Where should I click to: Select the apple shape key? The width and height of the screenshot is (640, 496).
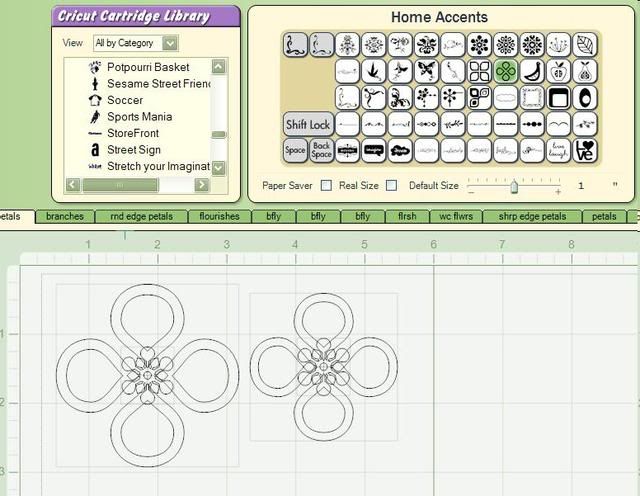pyautogui.click(x=558, y=71)
